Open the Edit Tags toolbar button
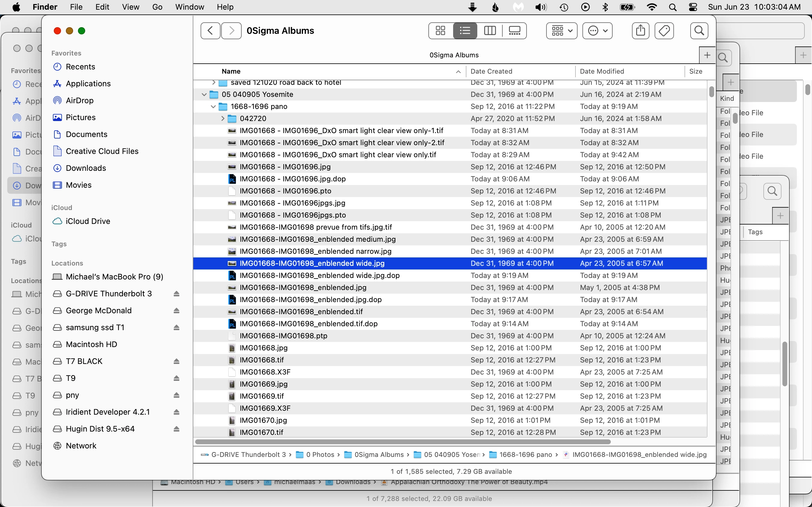The width and height of the screenshot is (812, 507). [664, 31]
